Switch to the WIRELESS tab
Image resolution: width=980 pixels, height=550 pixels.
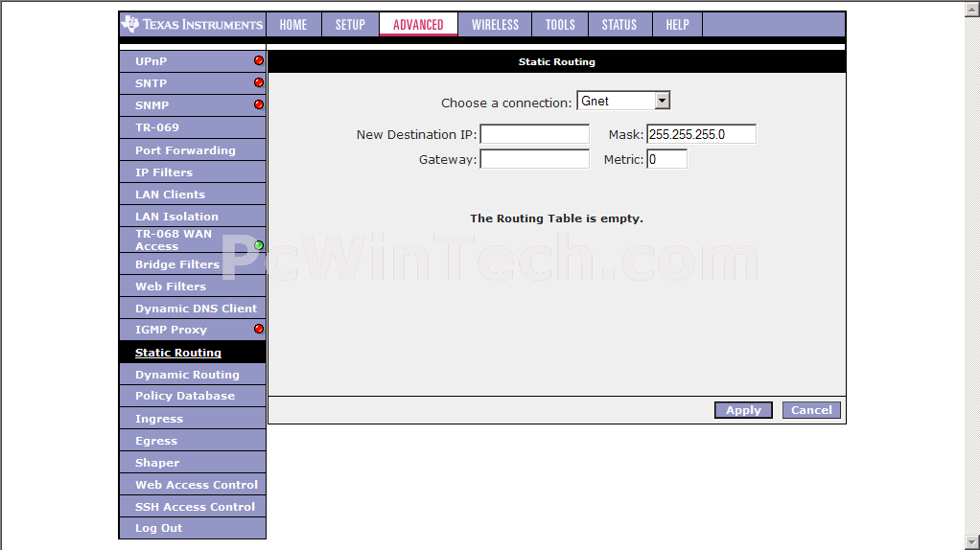point(495,25)
